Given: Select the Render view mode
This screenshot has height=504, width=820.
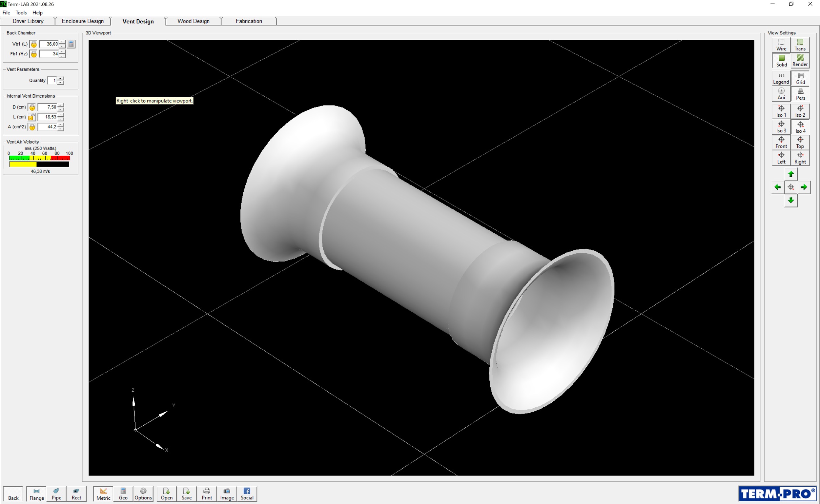Looking at the screenshot, I should (x=800, y=61).
